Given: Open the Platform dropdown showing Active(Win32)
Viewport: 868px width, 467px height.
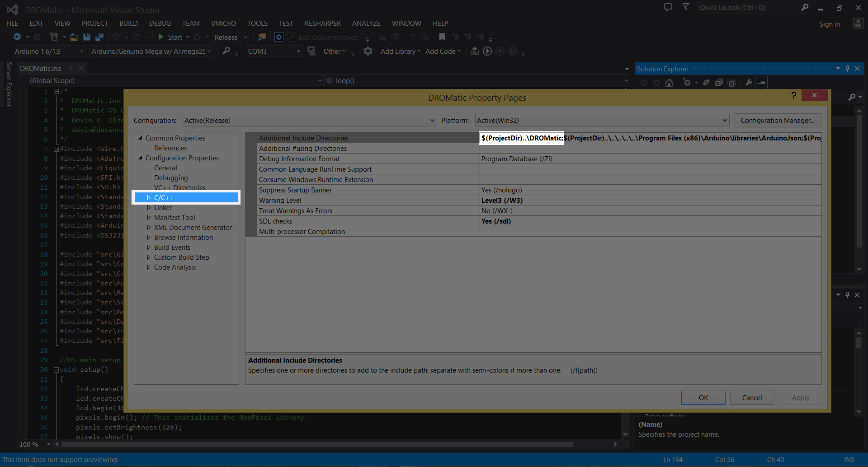Looking at the screenshot, I should (602, 120).
